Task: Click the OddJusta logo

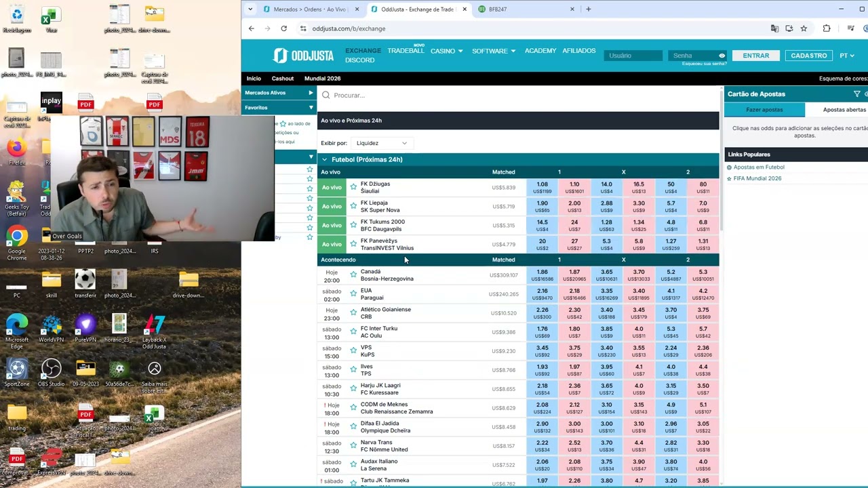Action: 304,56
